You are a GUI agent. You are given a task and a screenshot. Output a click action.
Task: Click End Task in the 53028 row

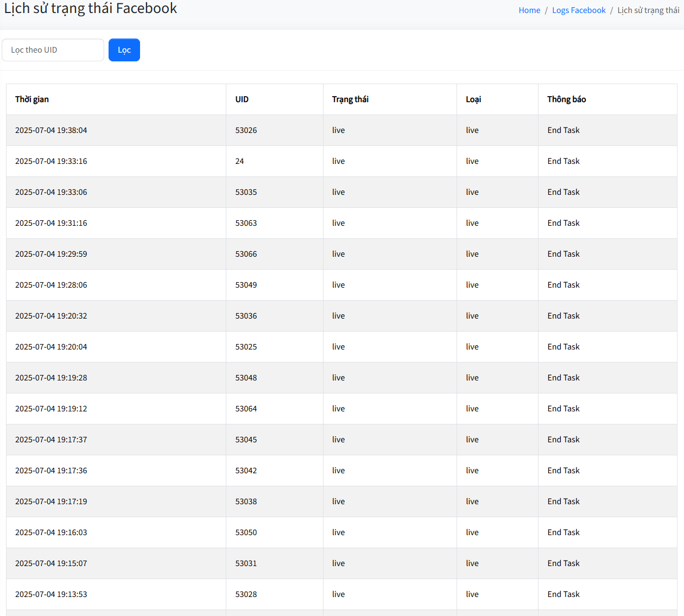click(563, 594)
